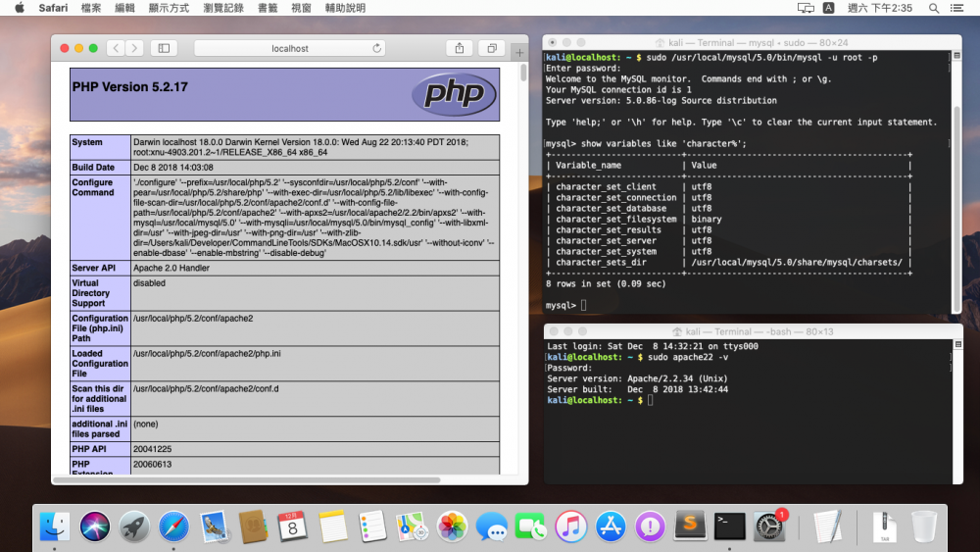
Task: Open the 視窗 menu
Action: point(301,8)
